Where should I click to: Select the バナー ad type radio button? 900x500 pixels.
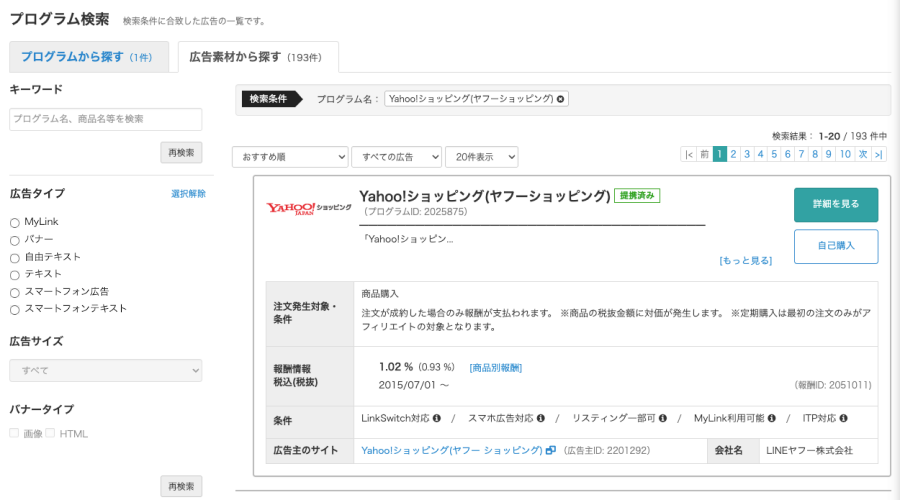(x=15, y=241)
